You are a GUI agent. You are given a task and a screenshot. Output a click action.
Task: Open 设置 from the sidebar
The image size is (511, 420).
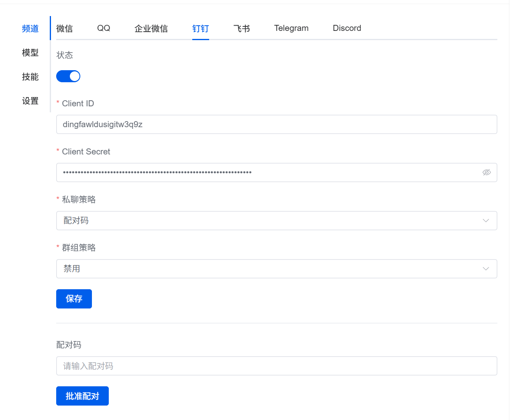point(30,101)
